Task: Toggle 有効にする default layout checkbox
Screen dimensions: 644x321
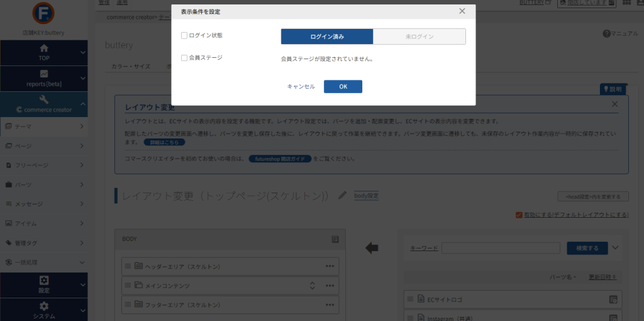Action: pyautogui.click(x=519, y=215)
